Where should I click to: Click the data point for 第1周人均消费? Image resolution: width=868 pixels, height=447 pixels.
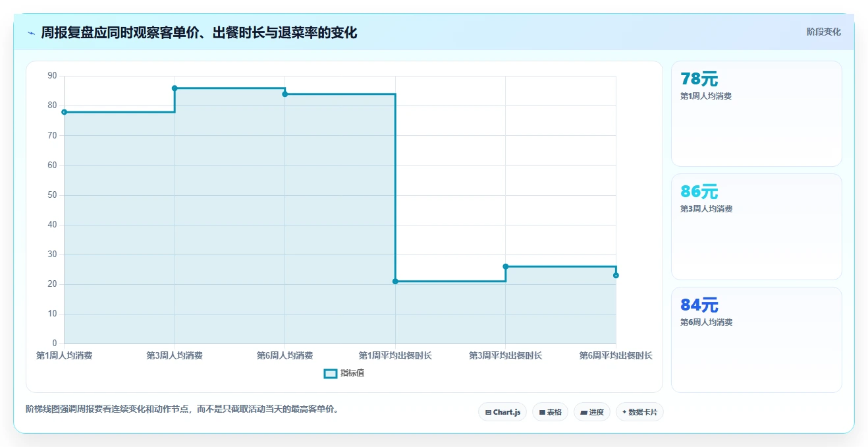64,112
